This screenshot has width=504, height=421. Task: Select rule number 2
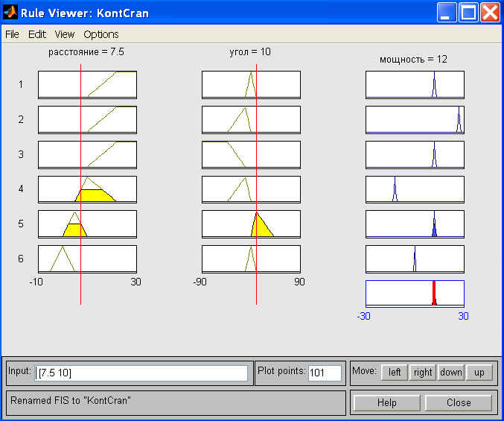pos(21,120)
